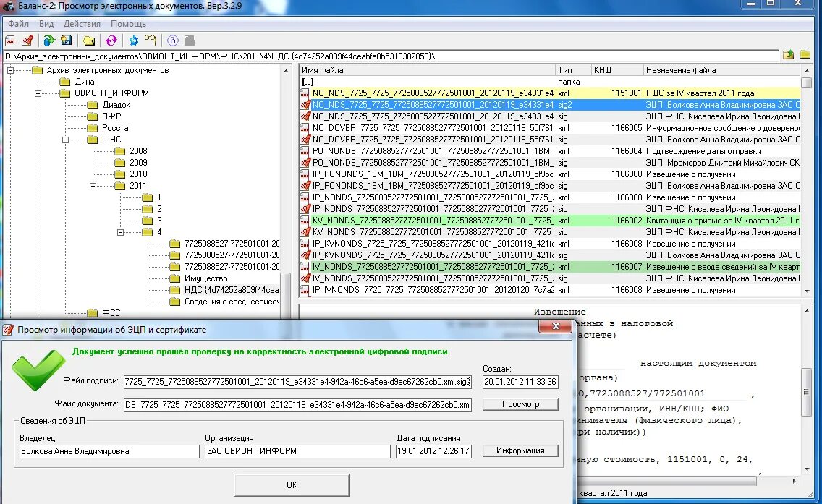
Task: Click the Создан date field
Action: coord(520,382)
